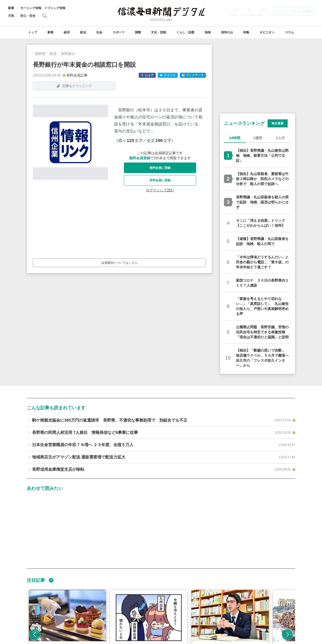Open ranking item 7 新型コロナ 2107人感染

pyautogui.click(x=258, y=283)
